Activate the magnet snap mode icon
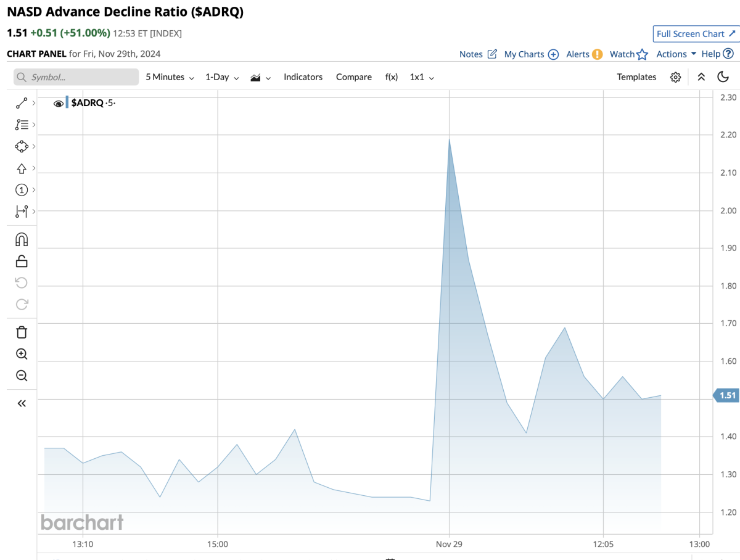The width and height of the screenshot is (740, 560). coord(21,239)
